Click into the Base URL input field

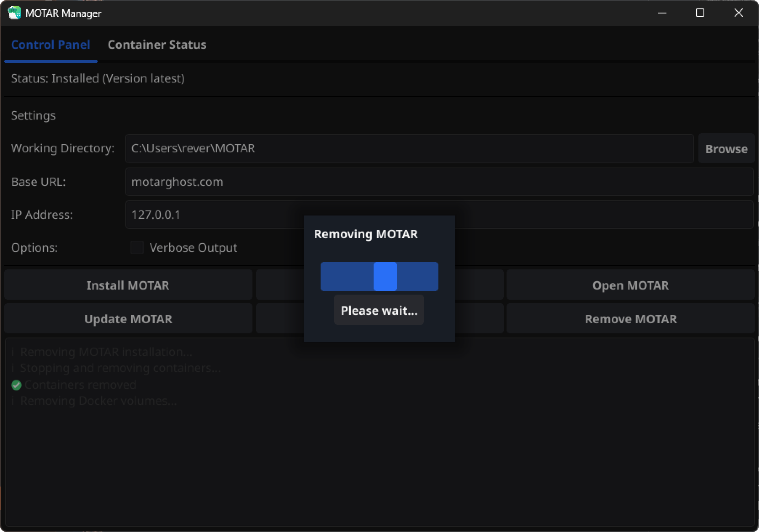pyautogui.click(x=439, y=182)
